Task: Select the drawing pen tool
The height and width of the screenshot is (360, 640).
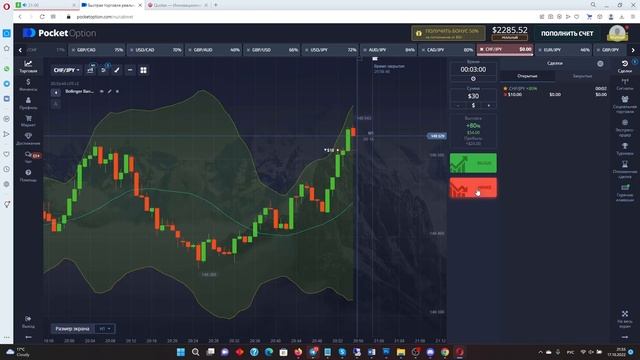Action: tap(117, 70)
